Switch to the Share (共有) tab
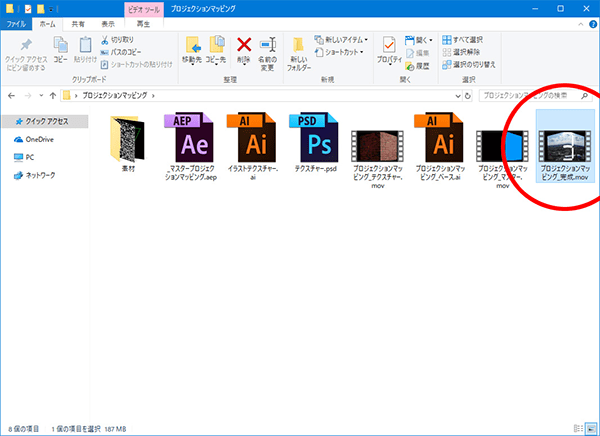Viewport: 600px width, 436px height. (78, 24)
